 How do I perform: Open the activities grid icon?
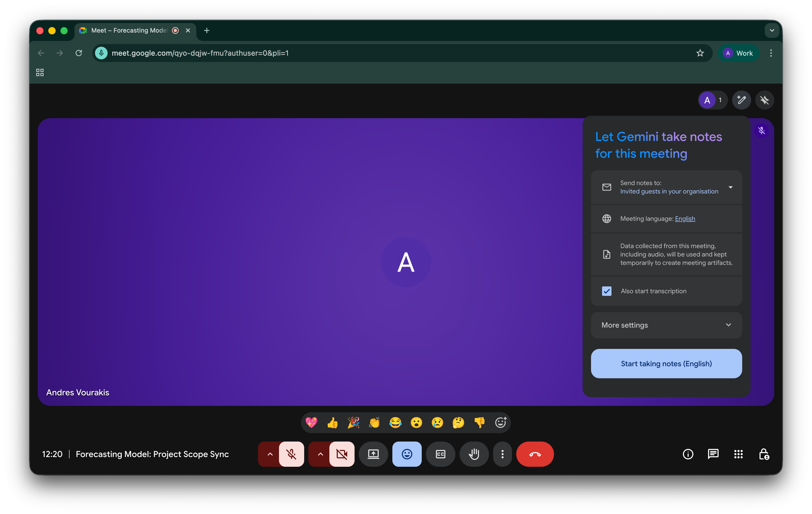738,454
